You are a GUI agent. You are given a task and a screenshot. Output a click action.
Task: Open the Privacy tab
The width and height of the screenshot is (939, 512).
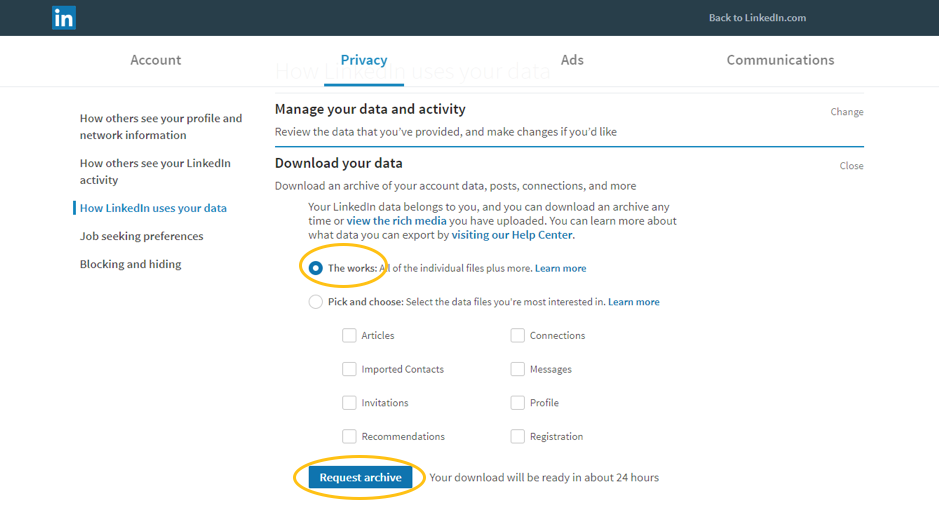(x=364, y=60)
